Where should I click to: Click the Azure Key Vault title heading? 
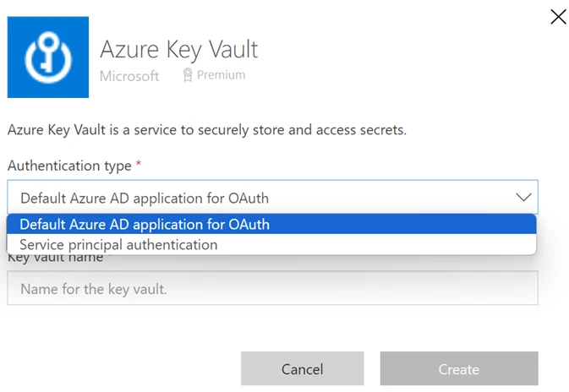click(178, 48)
